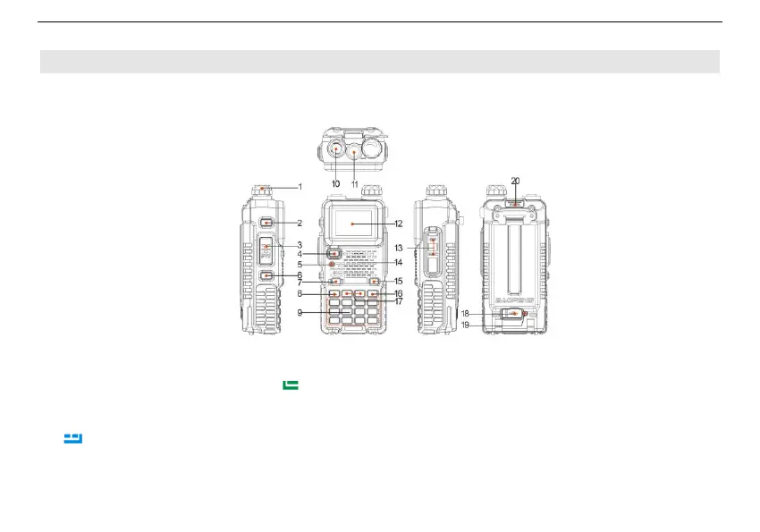
Task: Select callout number 13 by the accessory jack
Action: click(399, 248)
